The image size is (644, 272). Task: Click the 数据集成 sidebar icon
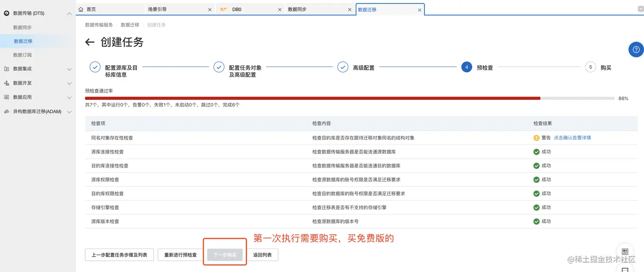6,69
